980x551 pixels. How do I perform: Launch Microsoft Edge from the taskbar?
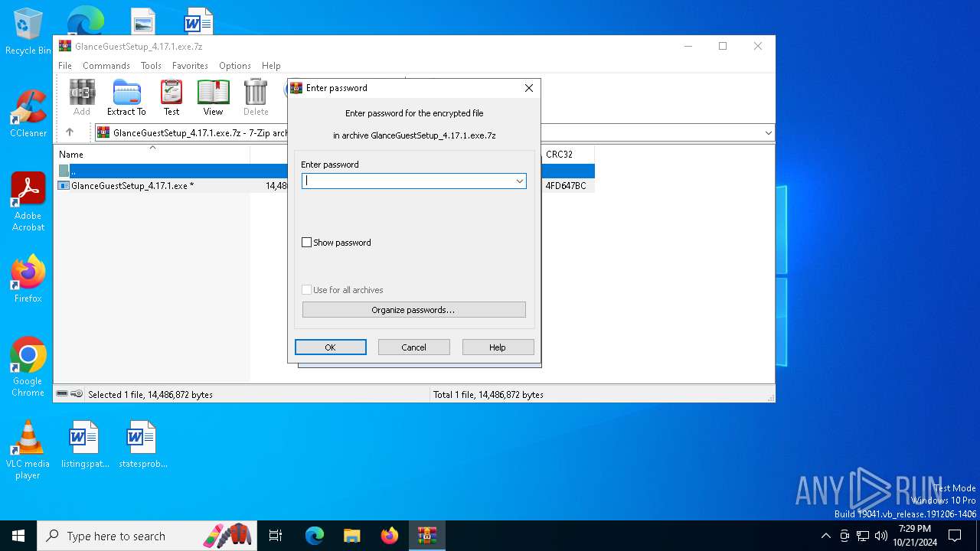[x=315, y=536]
